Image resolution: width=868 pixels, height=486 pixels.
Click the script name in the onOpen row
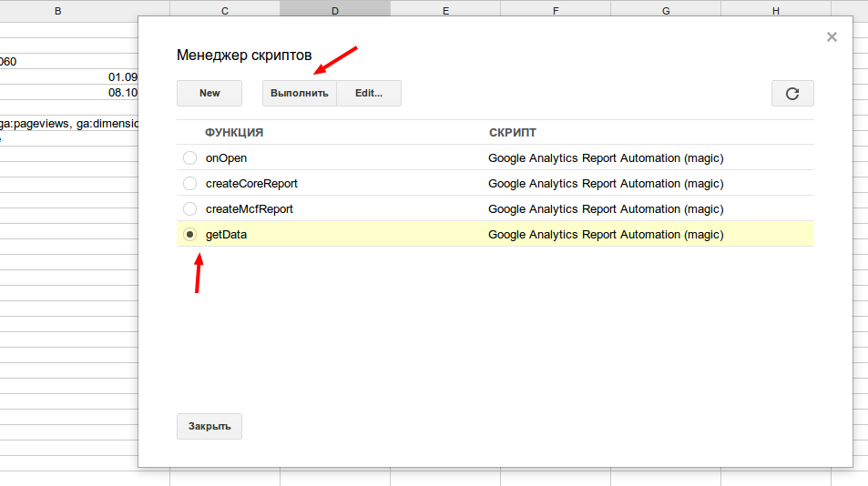pyautogui.click(x=606, y=158)
